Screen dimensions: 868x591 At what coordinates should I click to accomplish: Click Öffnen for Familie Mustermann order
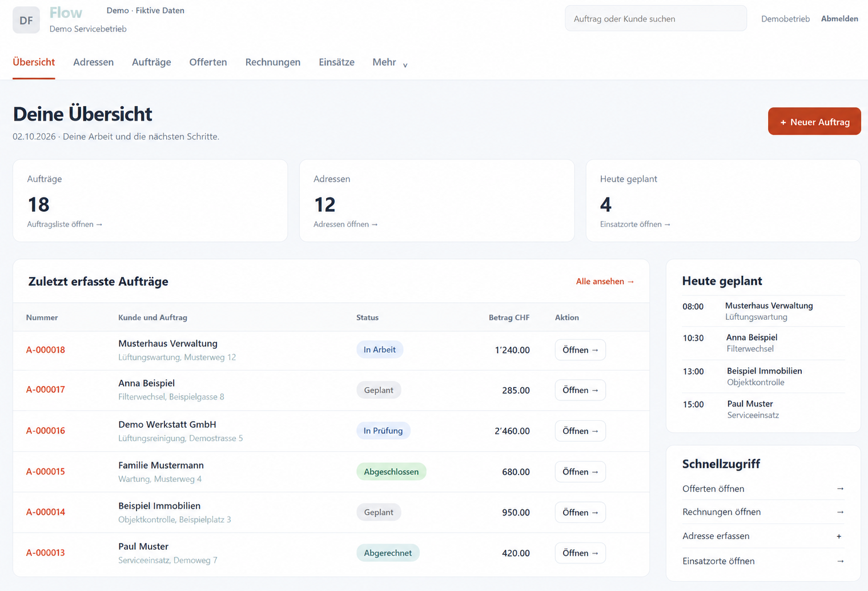(580, 472)
